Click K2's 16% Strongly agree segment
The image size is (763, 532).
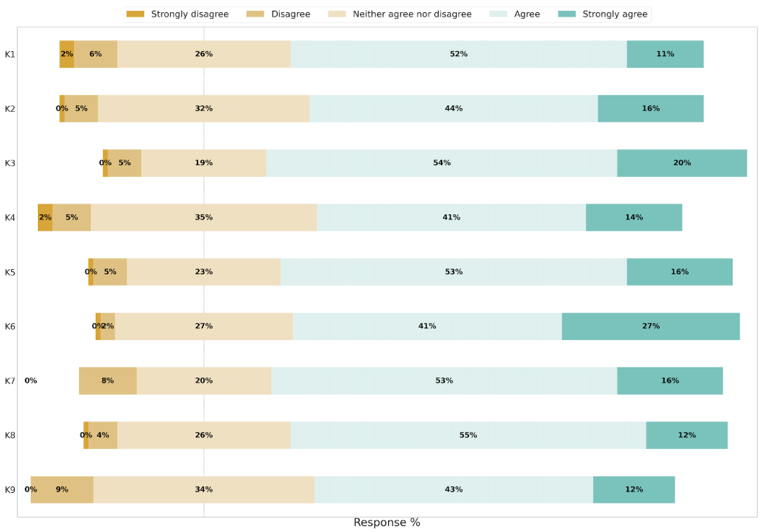click(651, 109)
